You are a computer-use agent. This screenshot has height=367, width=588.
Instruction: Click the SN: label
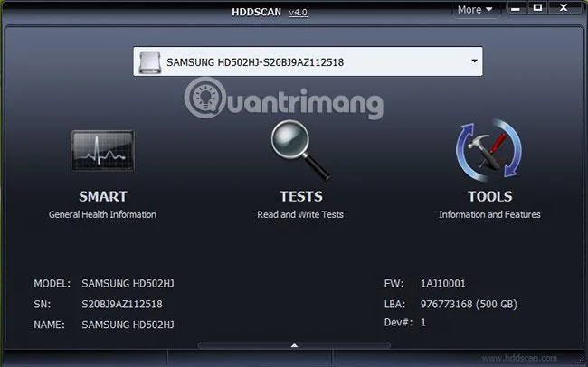coord(42,304)
